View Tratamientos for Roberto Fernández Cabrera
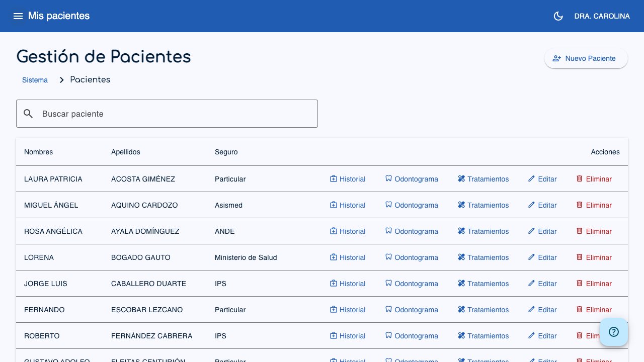This screenshot has width=644, height=362. [x=484, y=336]
